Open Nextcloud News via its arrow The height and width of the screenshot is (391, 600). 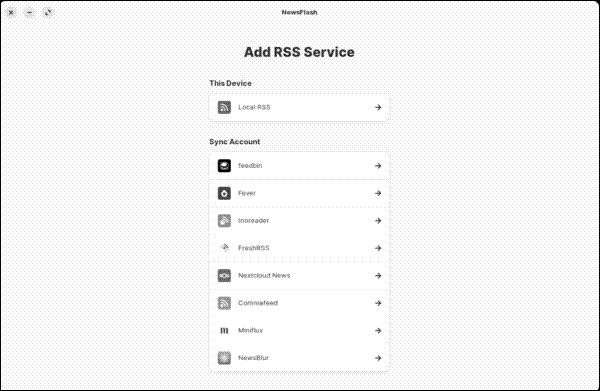click(x=378, y=275)
